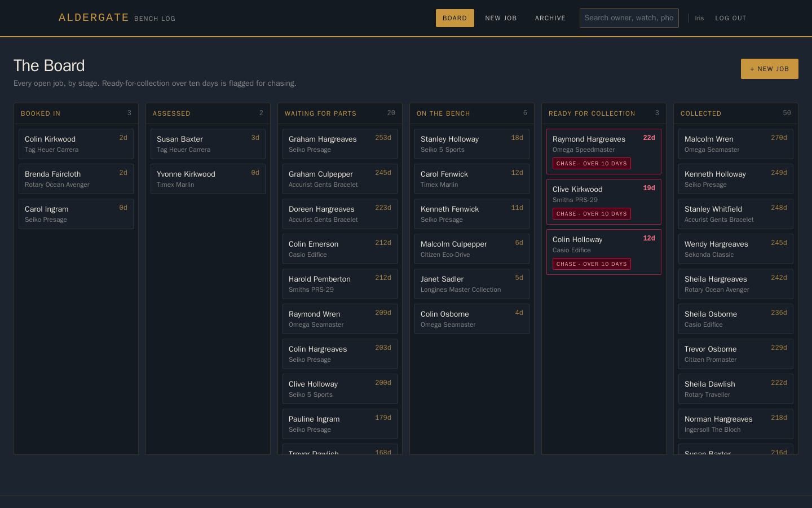The height and width of the screenshot is (508, 812).
Task: Click the Assessed column header
Action: pos(208,113)
